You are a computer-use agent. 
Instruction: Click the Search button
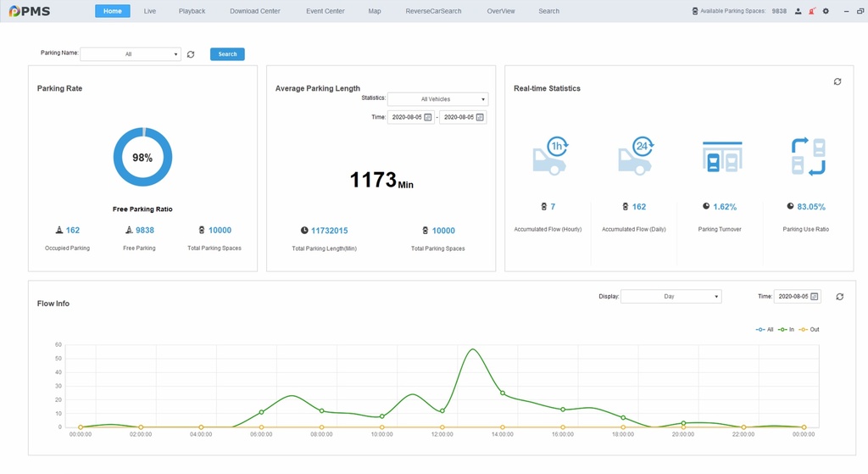click(x=227, y=54)
